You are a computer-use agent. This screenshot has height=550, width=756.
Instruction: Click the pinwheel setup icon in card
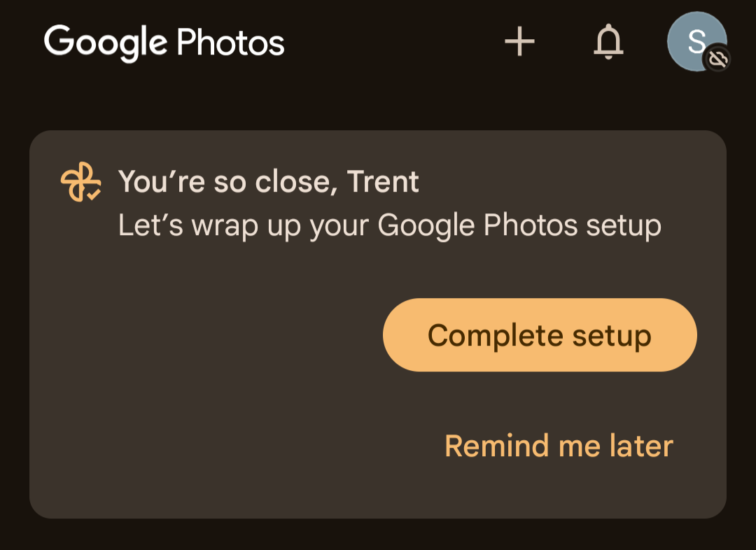(x=80, y=181)
